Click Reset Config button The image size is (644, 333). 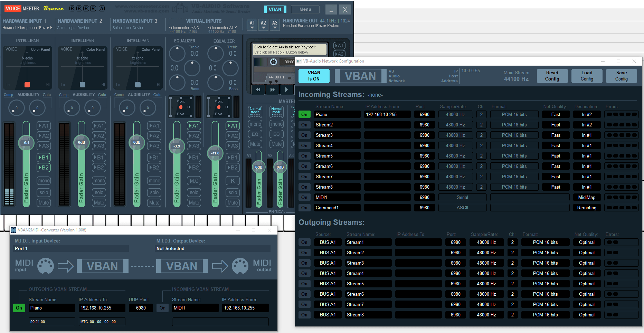tap(552, 76)
